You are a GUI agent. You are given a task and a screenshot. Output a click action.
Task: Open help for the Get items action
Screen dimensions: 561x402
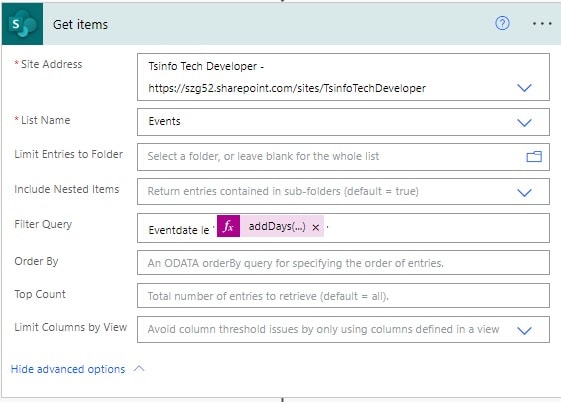coord(502,24)
